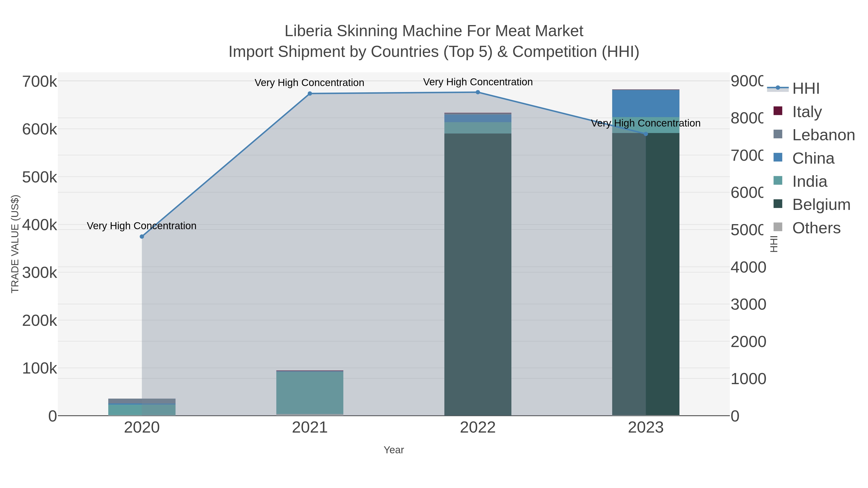Click the 2020 x-axis label
Viewport: 868px width, 488px height.
click(x=142, y=428)
